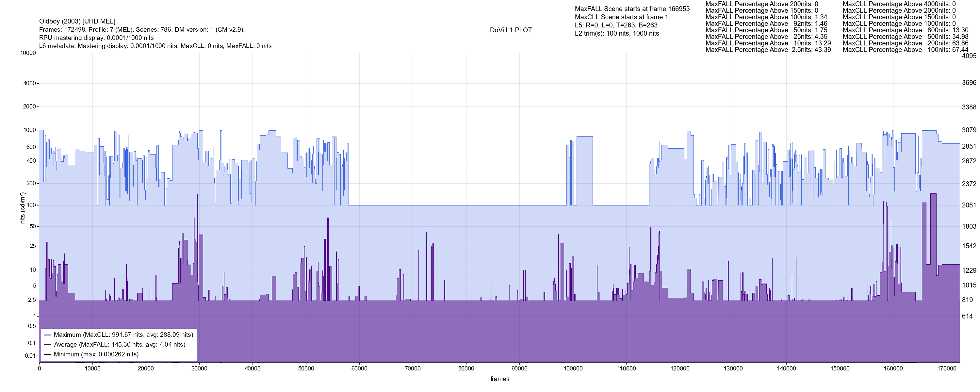Click the 'nits (cd/m²)' y-axis label
The image size is (980, 392).
[23, 208]
